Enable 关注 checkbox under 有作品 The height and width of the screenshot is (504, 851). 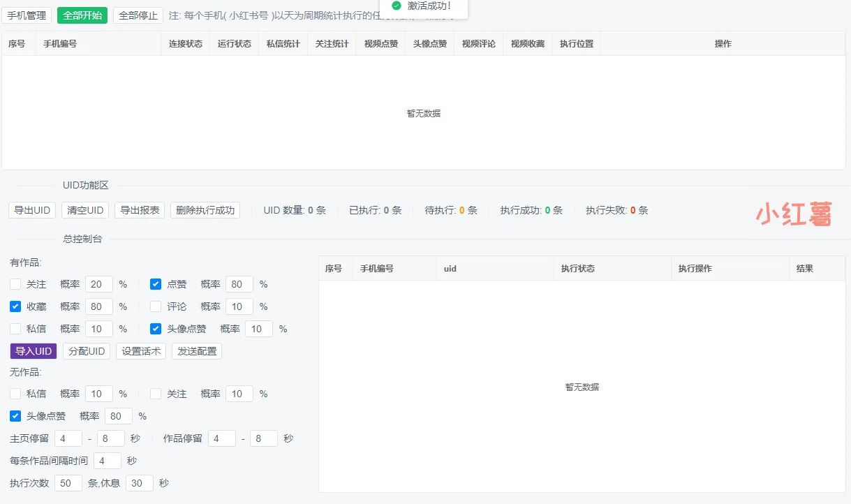tap(15, 284)
